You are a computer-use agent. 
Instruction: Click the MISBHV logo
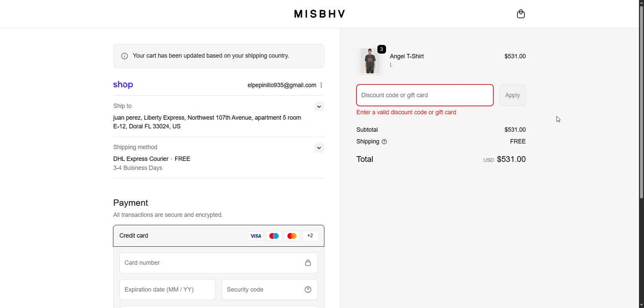[x=320, y=14]
